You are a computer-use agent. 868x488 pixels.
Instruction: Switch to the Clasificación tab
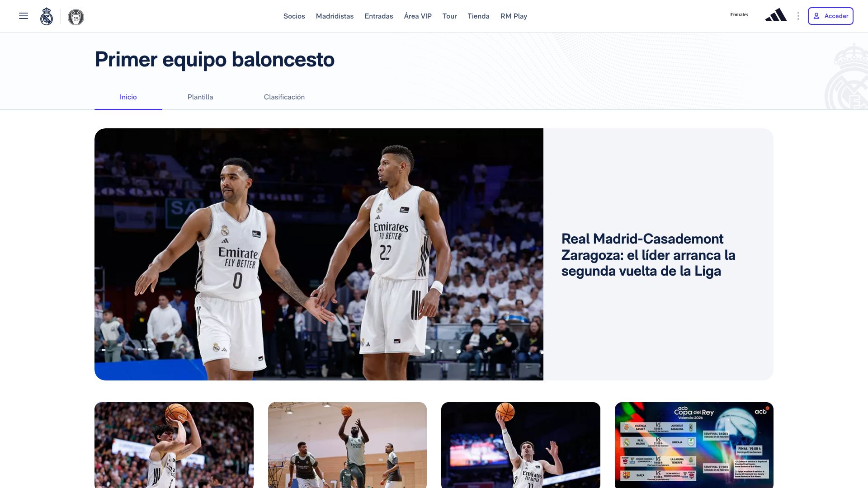pos(284,97)
